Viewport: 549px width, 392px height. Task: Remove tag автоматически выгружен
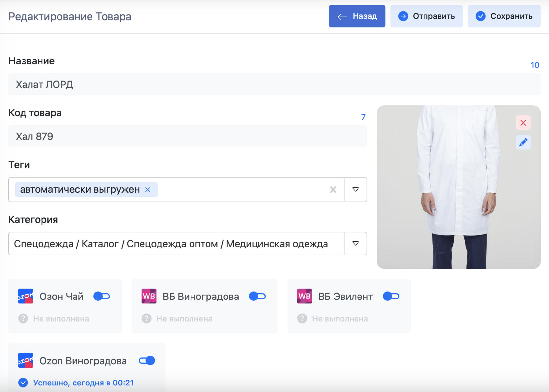point(148,189)
